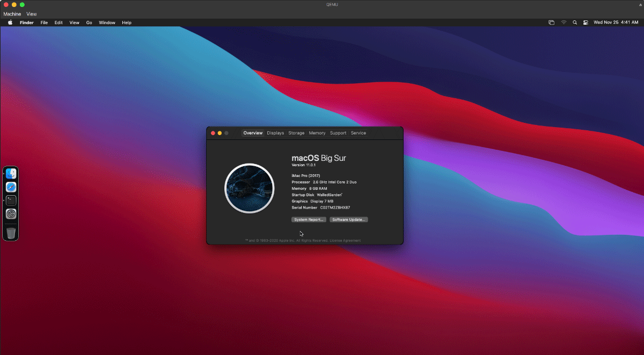Click the System Report button
644x355 pixels.
coord(309,220)
